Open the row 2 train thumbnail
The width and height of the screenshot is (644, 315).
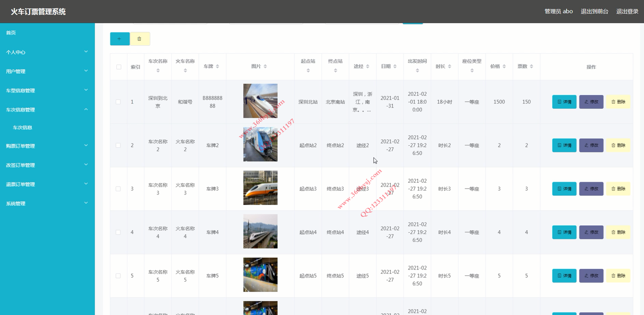pos(260,144)
